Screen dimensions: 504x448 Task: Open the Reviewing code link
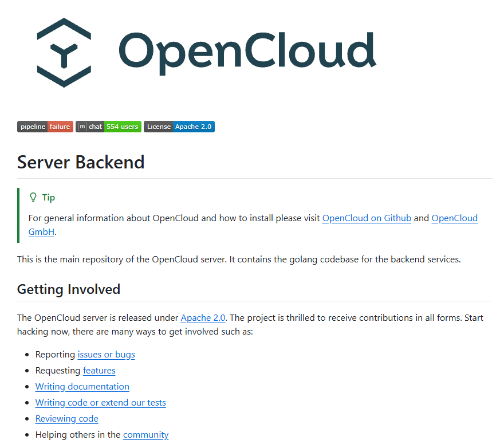coord(66,418)
